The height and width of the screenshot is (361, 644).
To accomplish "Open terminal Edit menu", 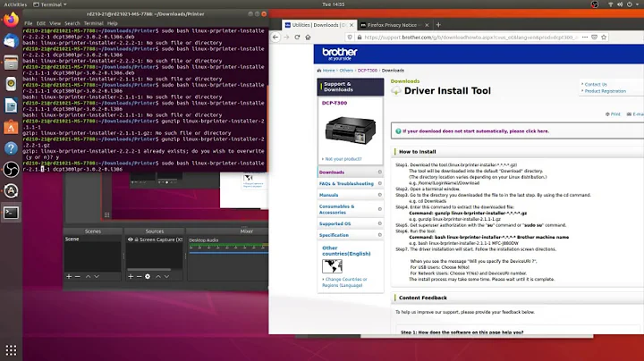I will pyautogui.click(x=40, y=23).
